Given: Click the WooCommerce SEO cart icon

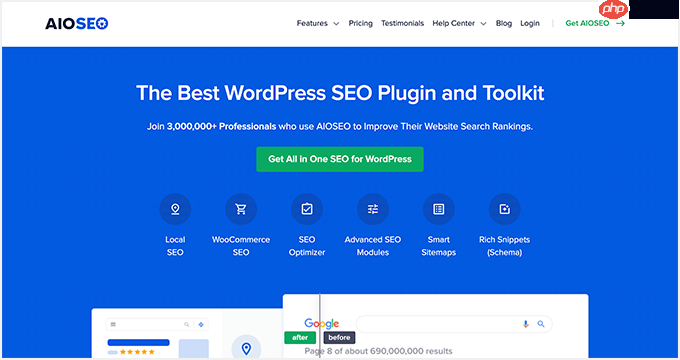Looking at the screenshot, I should [x=241, y=209].
